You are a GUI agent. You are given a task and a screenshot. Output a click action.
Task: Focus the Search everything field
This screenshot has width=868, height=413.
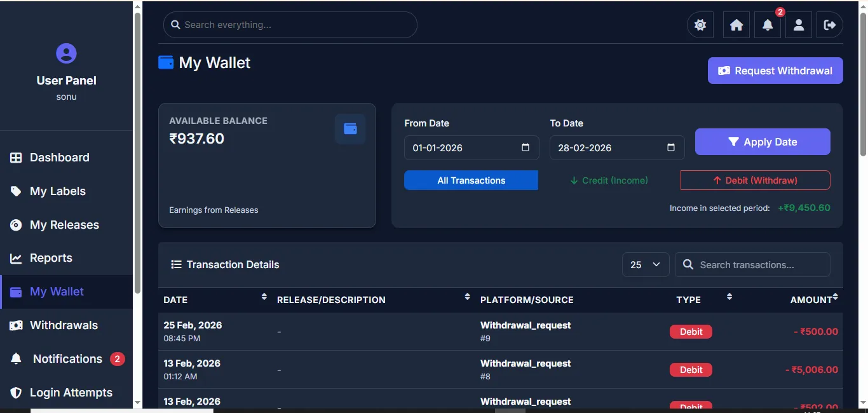click(290, 25)
